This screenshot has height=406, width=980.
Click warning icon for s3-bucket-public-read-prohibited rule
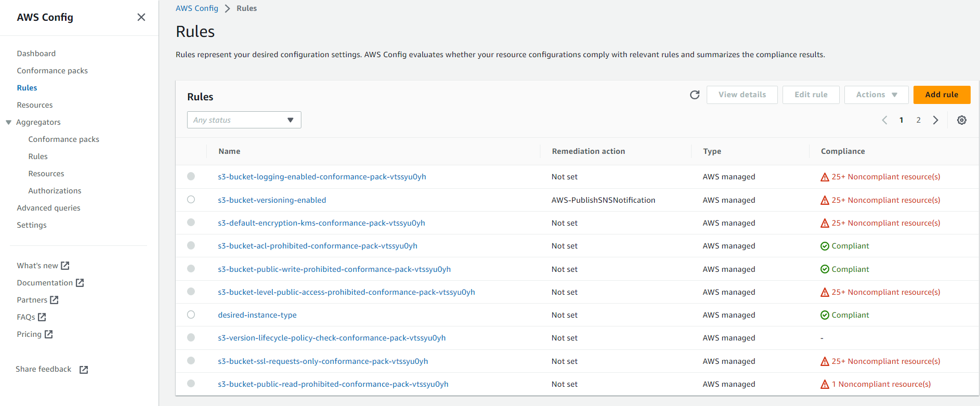(825, 384)
